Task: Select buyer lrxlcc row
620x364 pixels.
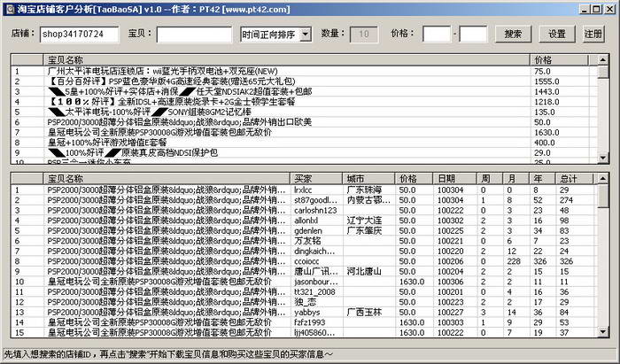Action: click(303, 190)
